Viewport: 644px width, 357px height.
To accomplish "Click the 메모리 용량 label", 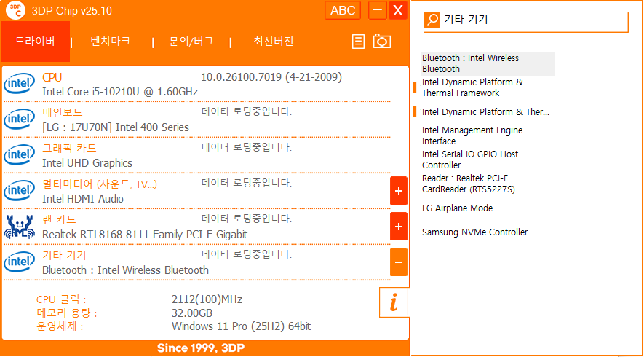I will [x=66, y=313].
